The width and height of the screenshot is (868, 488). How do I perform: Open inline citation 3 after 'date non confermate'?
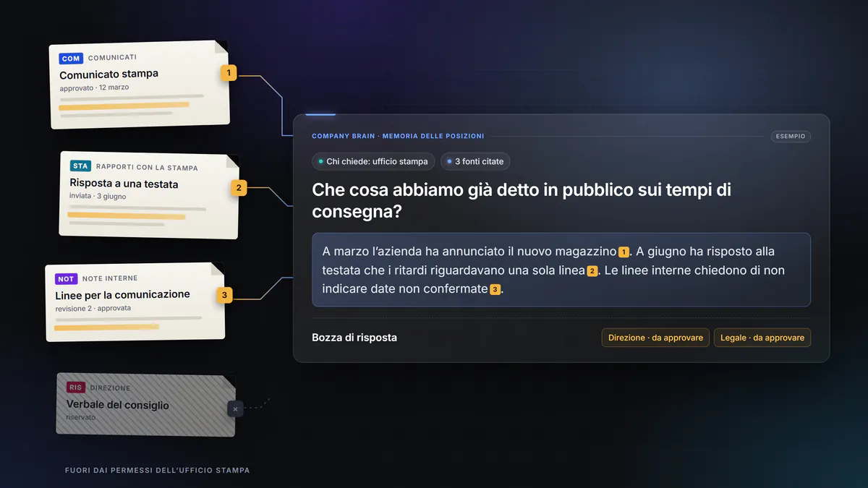(495, 290)
